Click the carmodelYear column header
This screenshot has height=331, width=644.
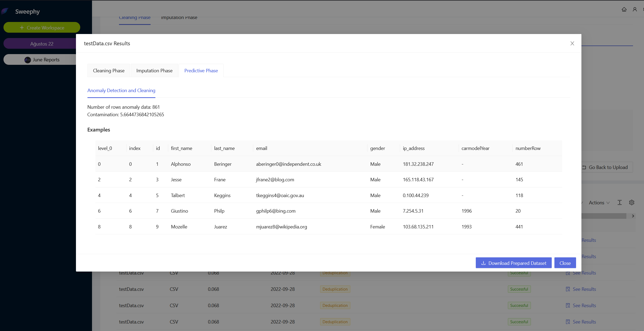click(486, 148)
